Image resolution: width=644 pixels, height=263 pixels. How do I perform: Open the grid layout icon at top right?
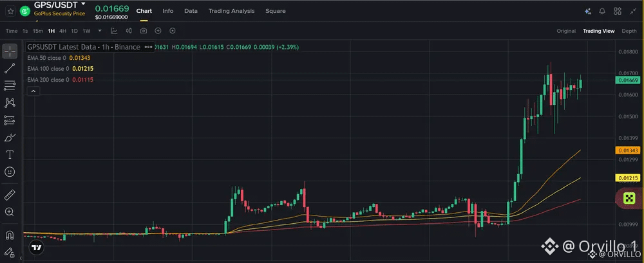[x=618, y=12]
